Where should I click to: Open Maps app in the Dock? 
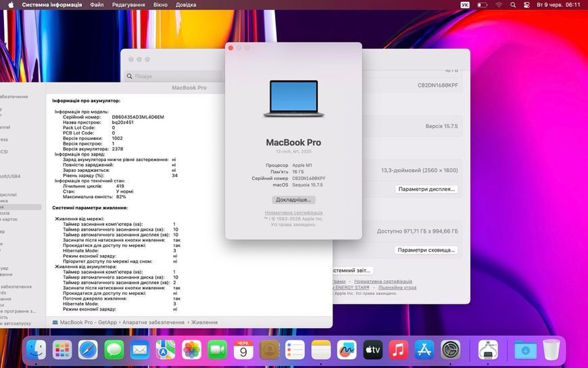pyautogui.click(x=166, y=350)
